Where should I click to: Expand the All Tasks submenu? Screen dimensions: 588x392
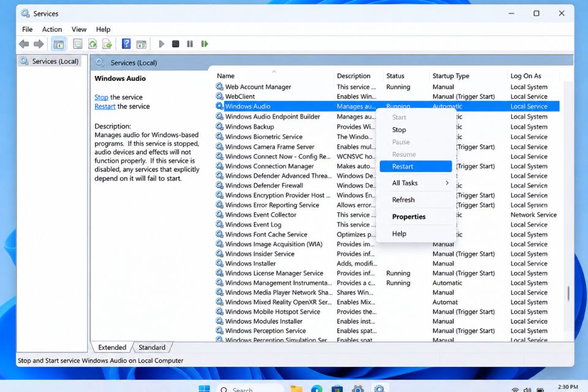point(416,183)
